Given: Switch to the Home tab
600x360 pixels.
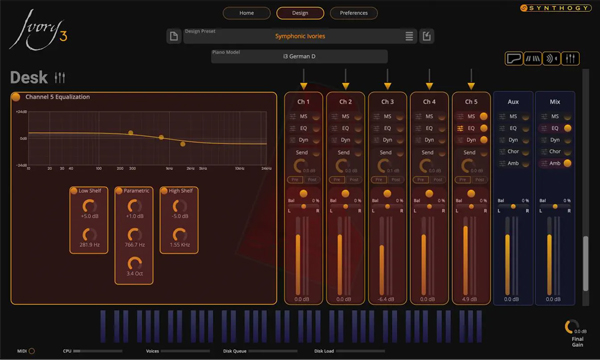Looking at the screenshot, I should 246,13.
